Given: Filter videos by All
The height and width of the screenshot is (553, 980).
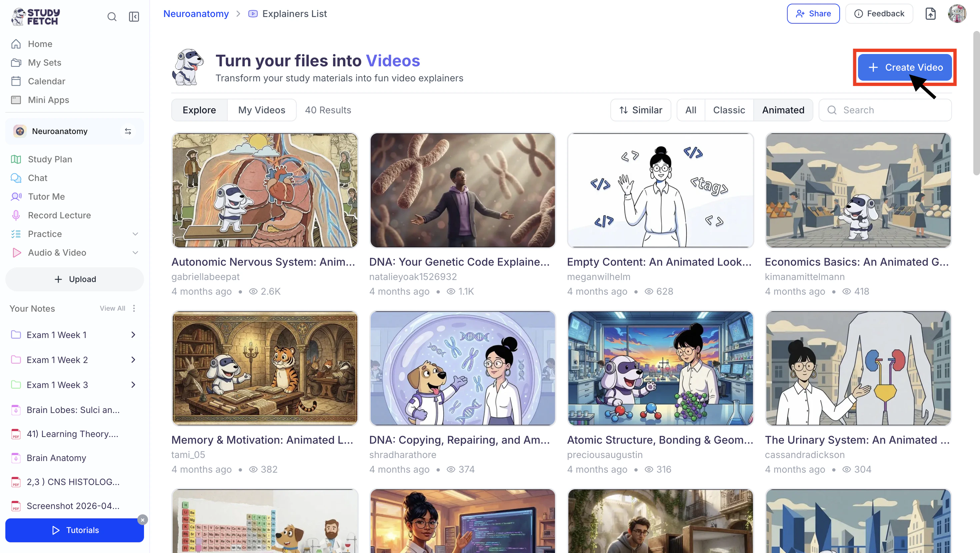Looking at the screenshot, I should click(x=691, y=110).
